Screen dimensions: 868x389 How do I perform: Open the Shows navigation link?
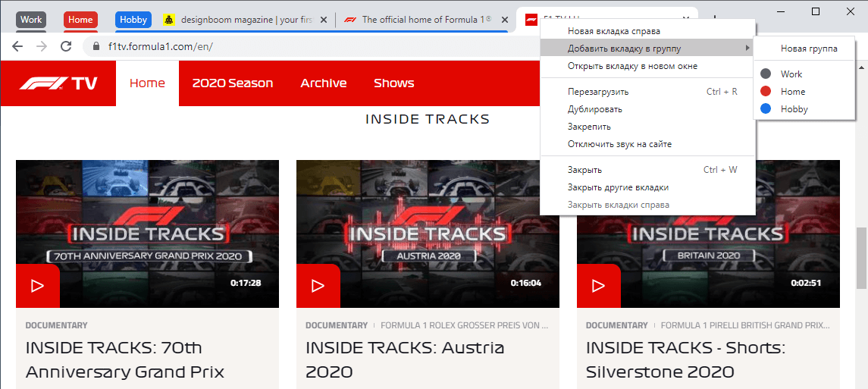(393, 83)
